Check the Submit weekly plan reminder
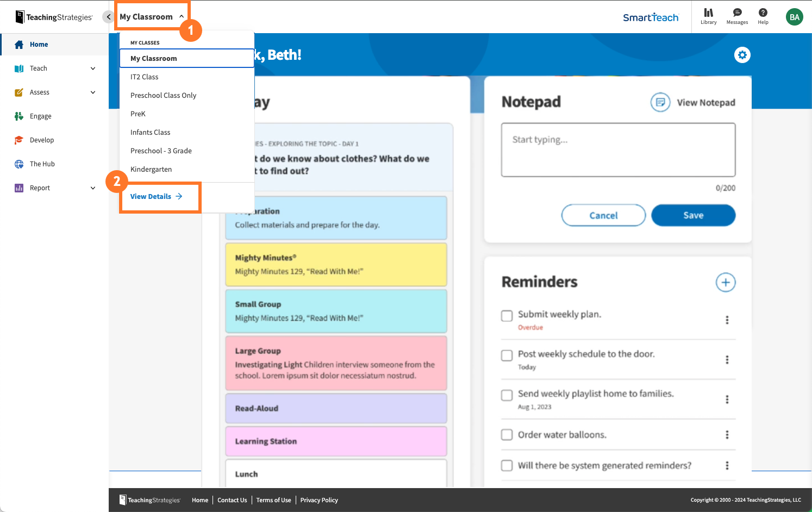The height and width of the screenshot is (512, 812). point(507,316)
